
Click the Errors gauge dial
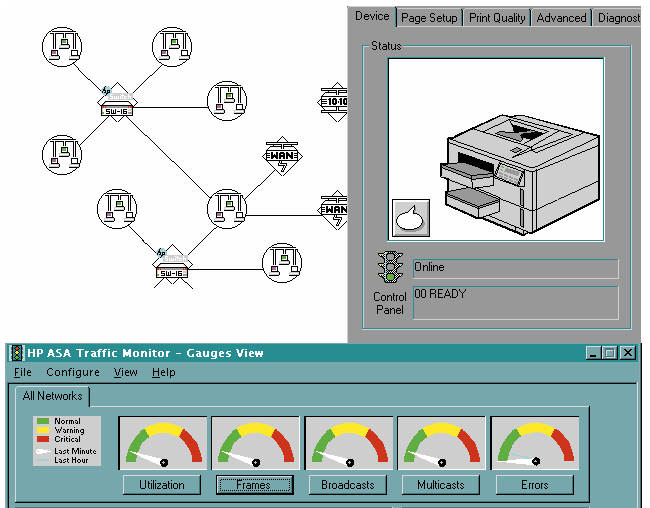click(x=535, y=443)
